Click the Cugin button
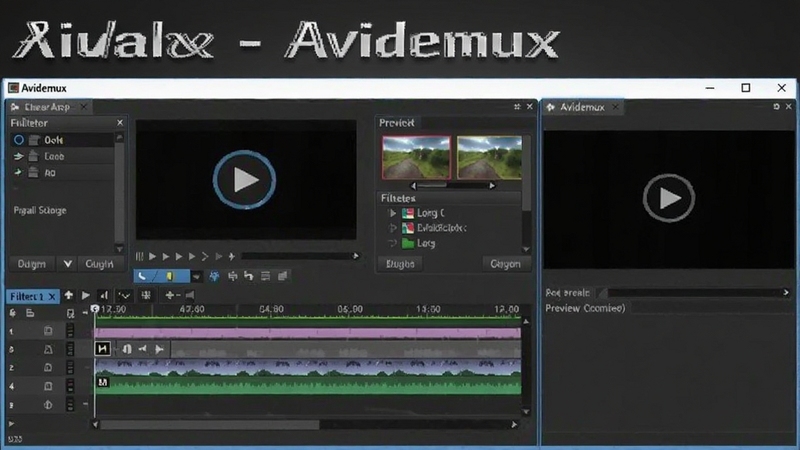The image size is (800, 450). [x=99, y=264]
